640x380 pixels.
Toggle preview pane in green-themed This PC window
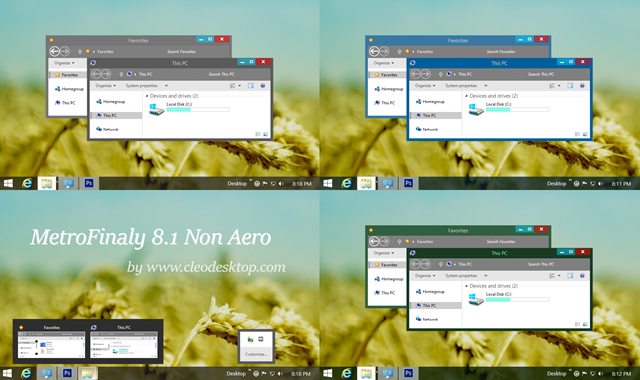[x=570, y=276]
